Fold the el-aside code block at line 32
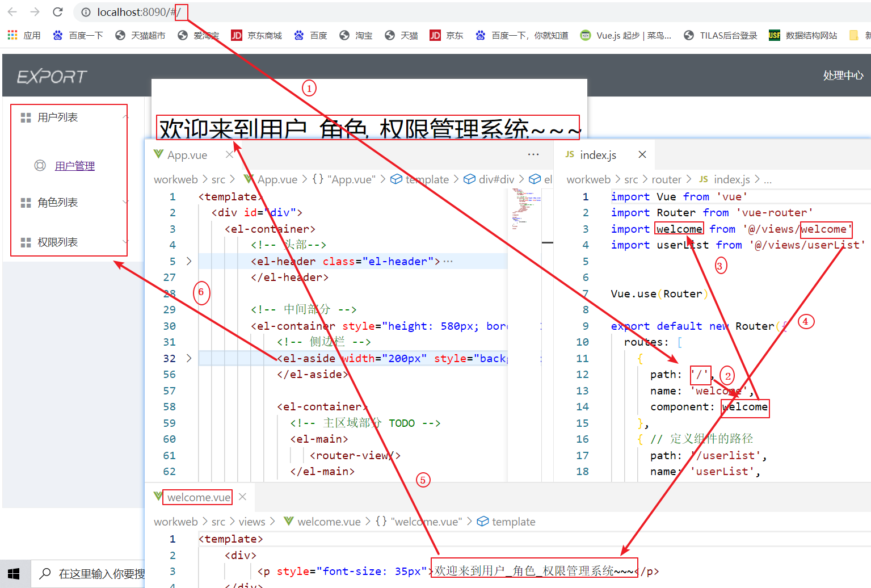The height and width of the screenshot is (588, 871). (188, 358)
